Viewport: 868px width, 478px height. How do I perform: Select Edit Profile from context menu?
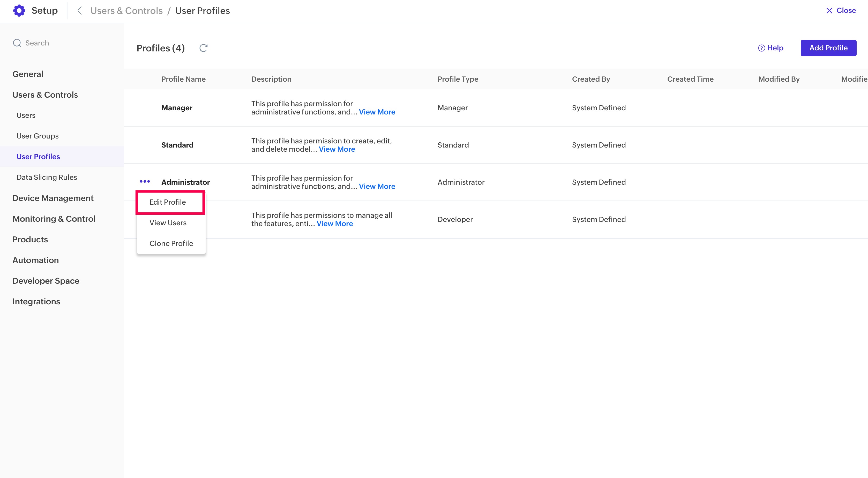click(167, 202)
